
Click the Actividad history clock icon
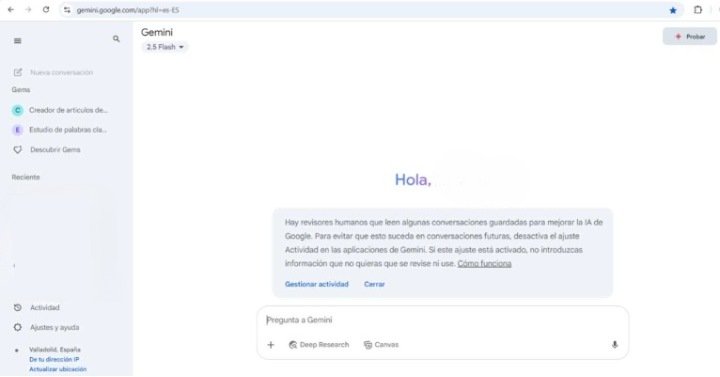17,308
